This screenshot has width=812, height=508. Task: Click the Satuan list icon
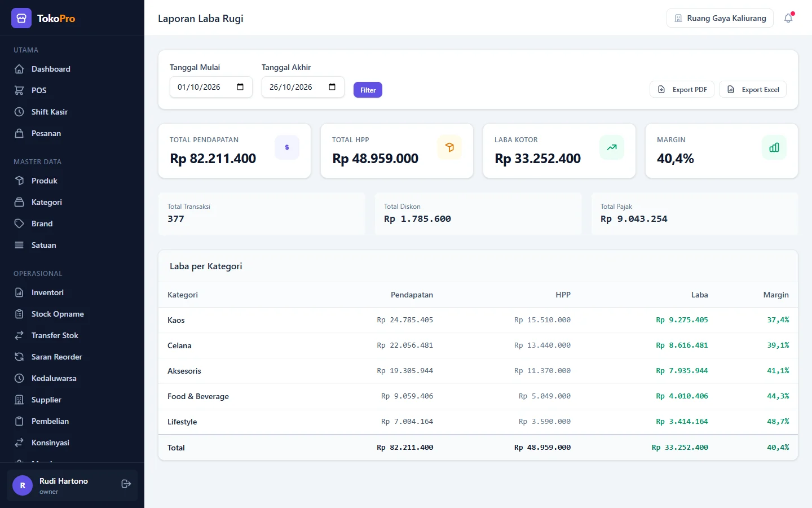coord(19,245)
